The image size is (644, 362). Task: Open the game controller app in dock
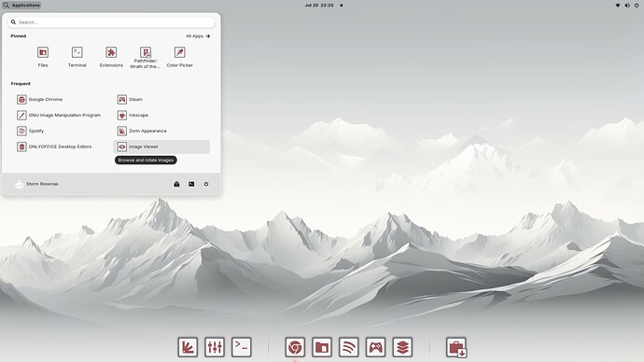point(375,347)
